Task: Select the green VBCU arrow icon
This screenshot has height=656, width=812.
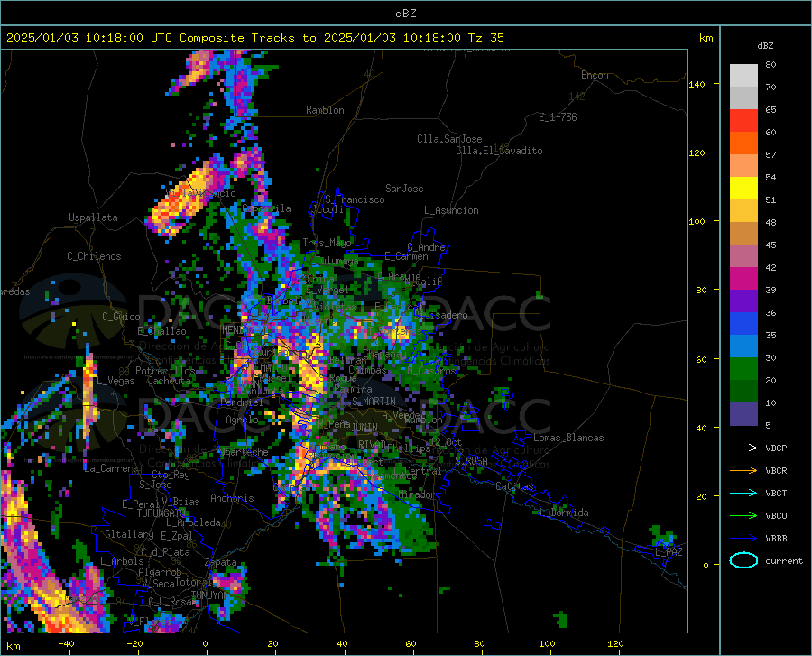Action: click(x=743, y=516)
